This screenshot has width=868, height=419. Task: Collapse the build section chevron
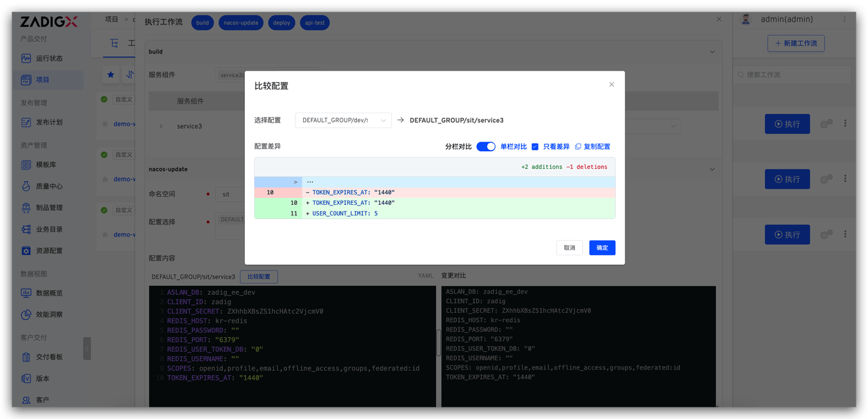click(x=712, y=52)
